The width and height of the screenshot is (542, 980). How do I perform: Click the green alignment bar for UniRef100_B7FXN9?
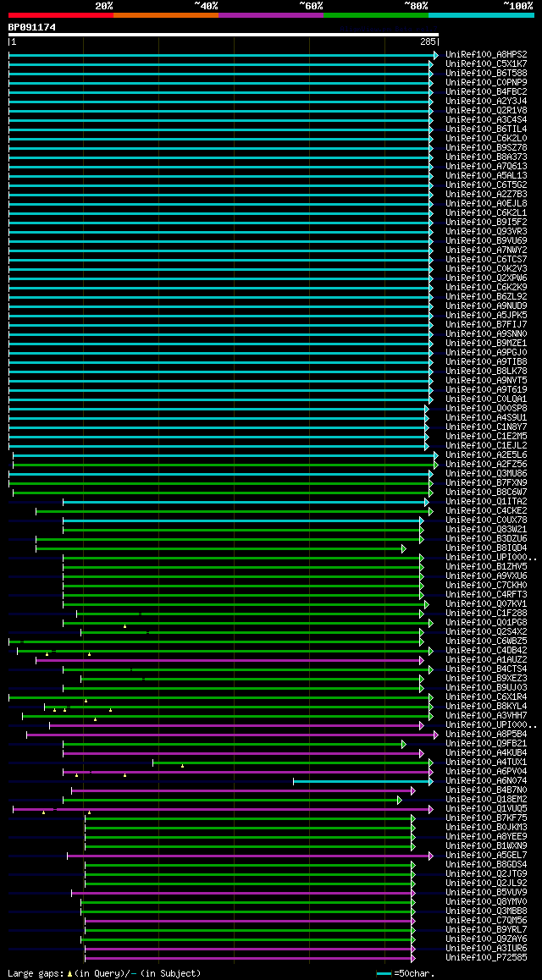pyautogui.click(x=221, y=483)
